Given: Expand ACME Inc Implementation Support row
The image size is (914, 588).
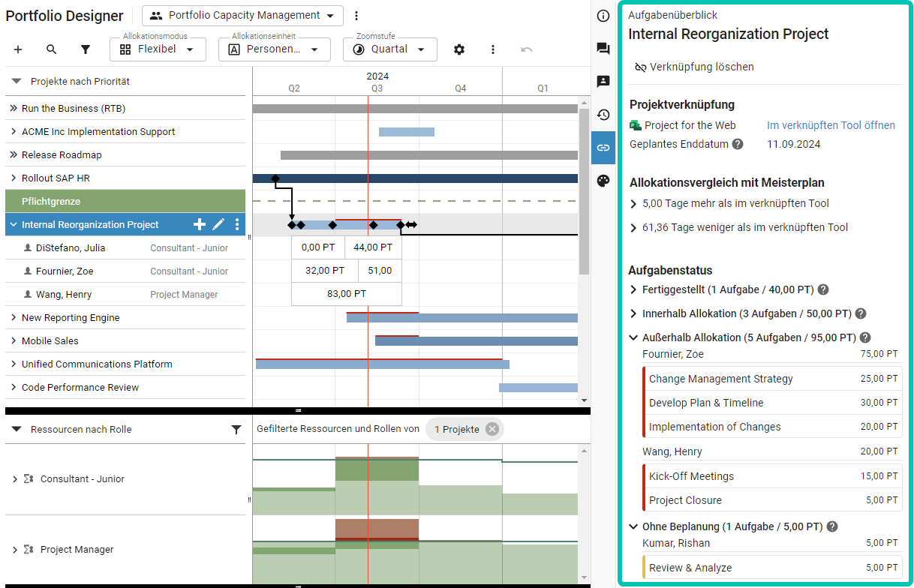Looking at the screenshot, I should point(14,131).
